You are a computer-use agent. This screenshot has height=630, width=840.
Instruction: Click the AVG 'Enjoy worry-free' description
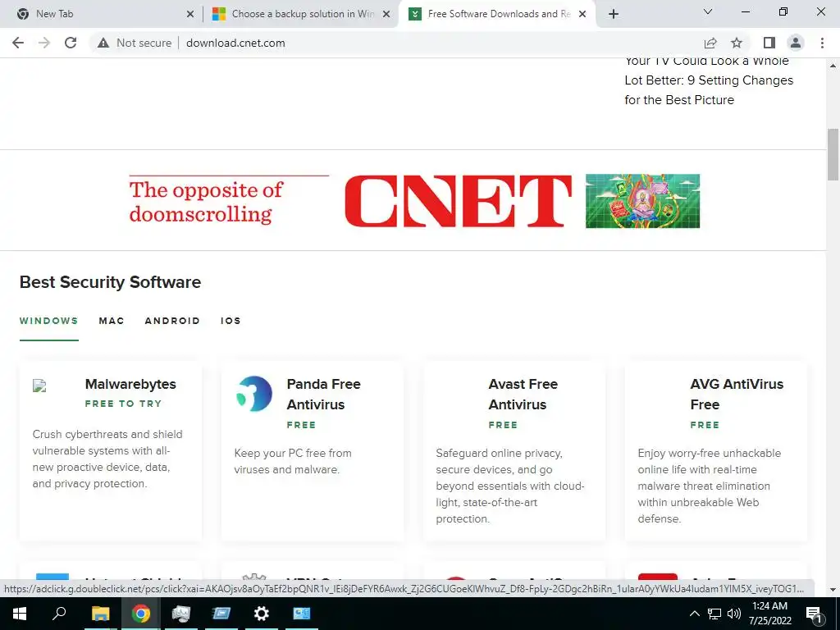[x=709, y=486]
